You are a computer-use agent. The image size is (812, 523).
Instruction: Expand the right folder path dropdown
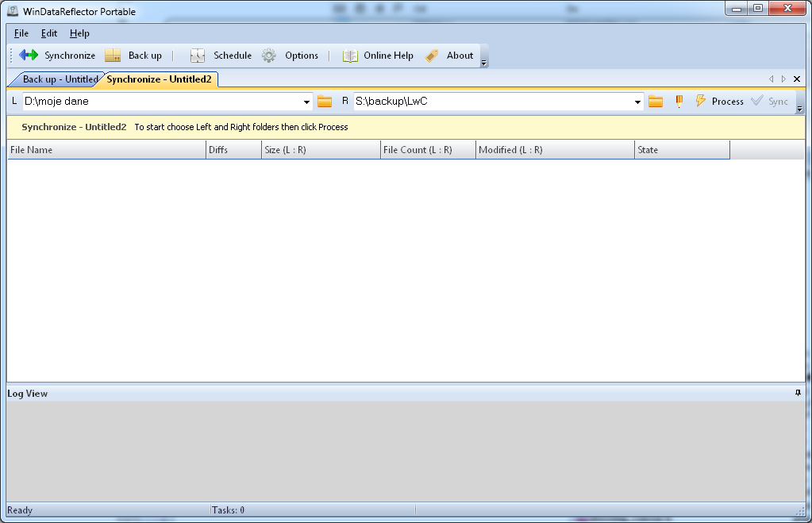[x=637, y=102]
